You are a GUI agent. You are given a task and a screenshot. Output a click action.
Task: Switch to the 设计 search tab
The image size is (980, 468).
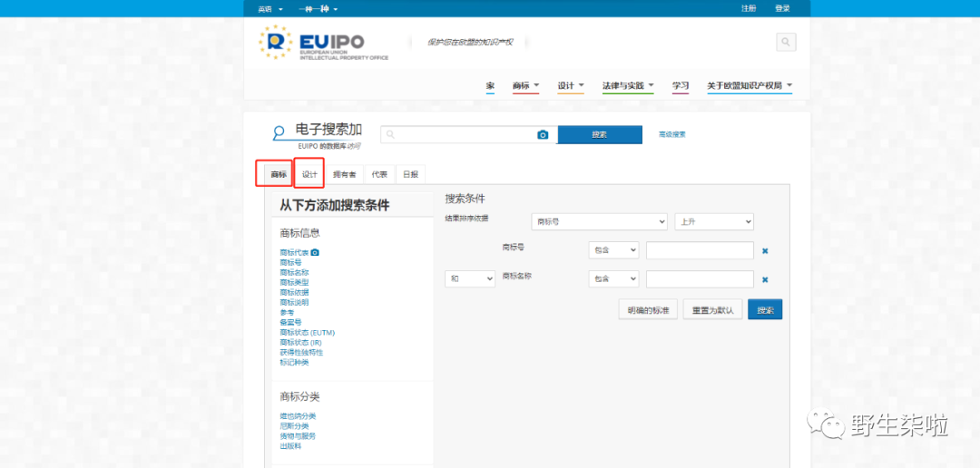pos(310,175)
